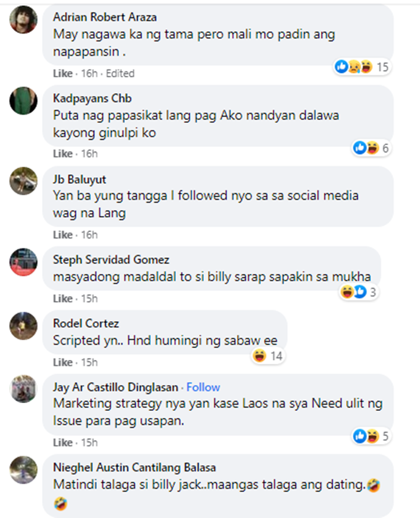Open reactions on Jay Ar Castillo Dinglasan comment
Screen dimensions: 420x518
pyautogui.click(x=371, y=436)
